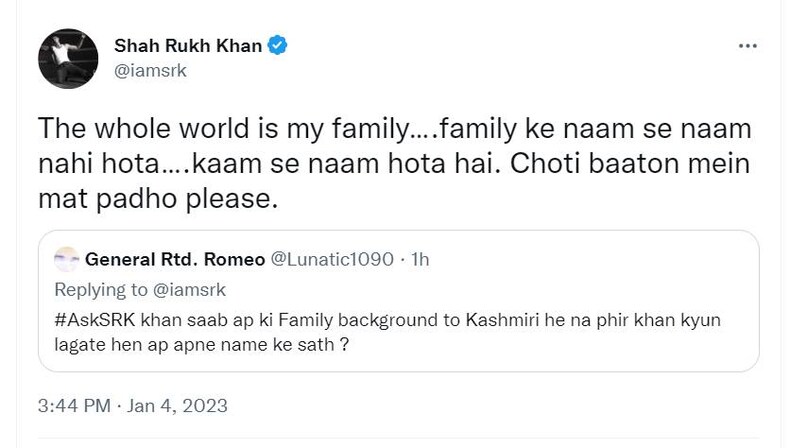Open the @iamsrk mention after Replying to
This screenshot has width=807, height=448.
click(x=191, y=290)
